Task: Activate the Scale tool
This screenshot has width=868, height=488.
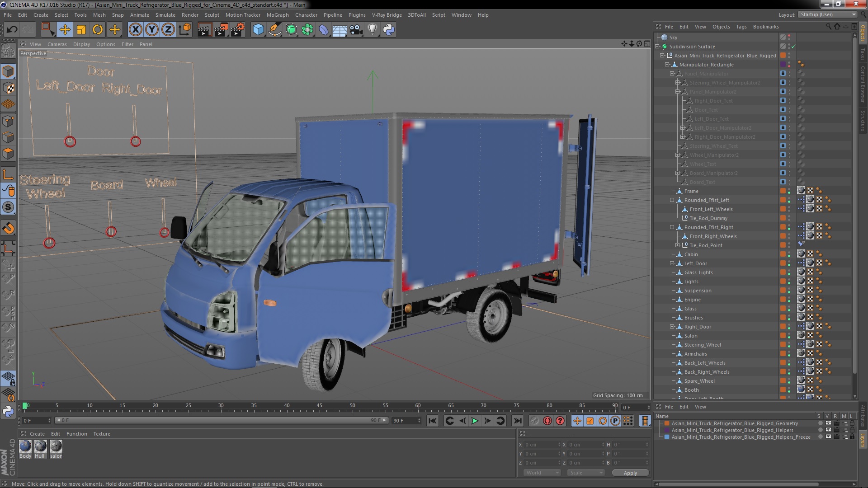Action: 81,30
